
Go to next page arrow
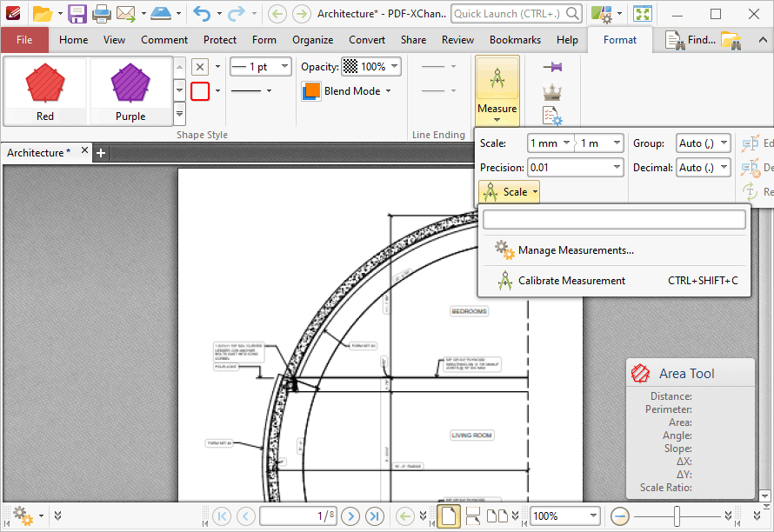350,515
